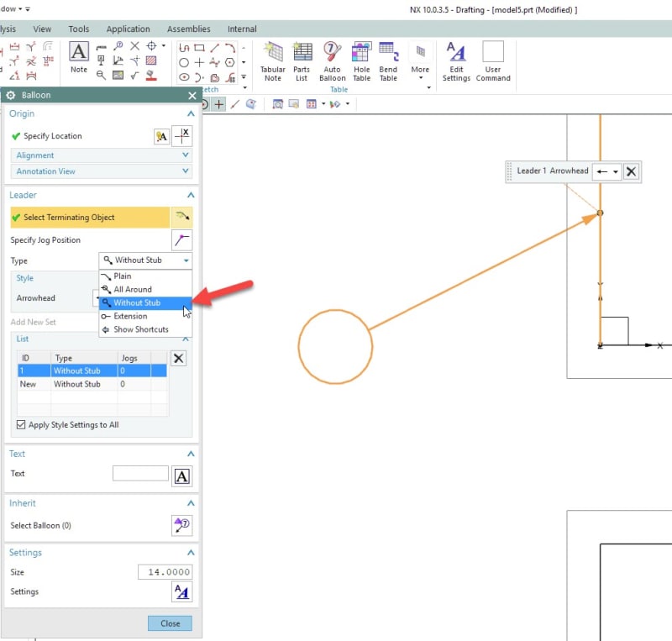Viewport: 672px width, 641px height.
Task: Launch the Auto Balloon tool
Action: coord(332,61)
